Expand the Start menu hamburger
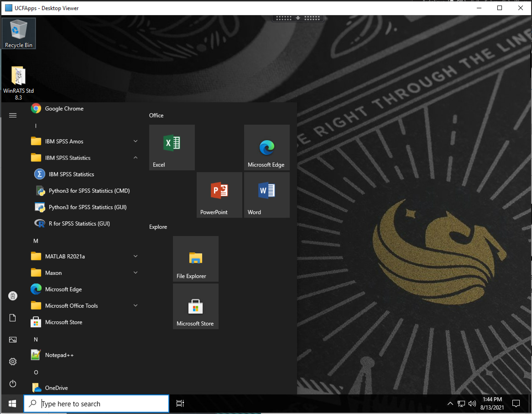The width and height of the screenshot is (532, 414). (x=13, y=115)
